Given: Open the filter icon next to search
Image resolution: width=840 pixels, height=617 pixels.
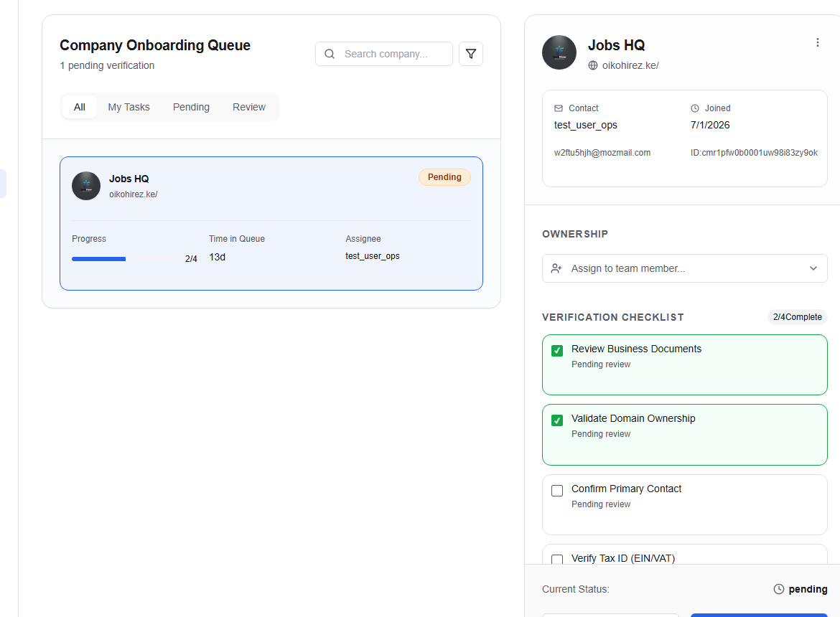Looking at the screenshot, I should point(471,54).
